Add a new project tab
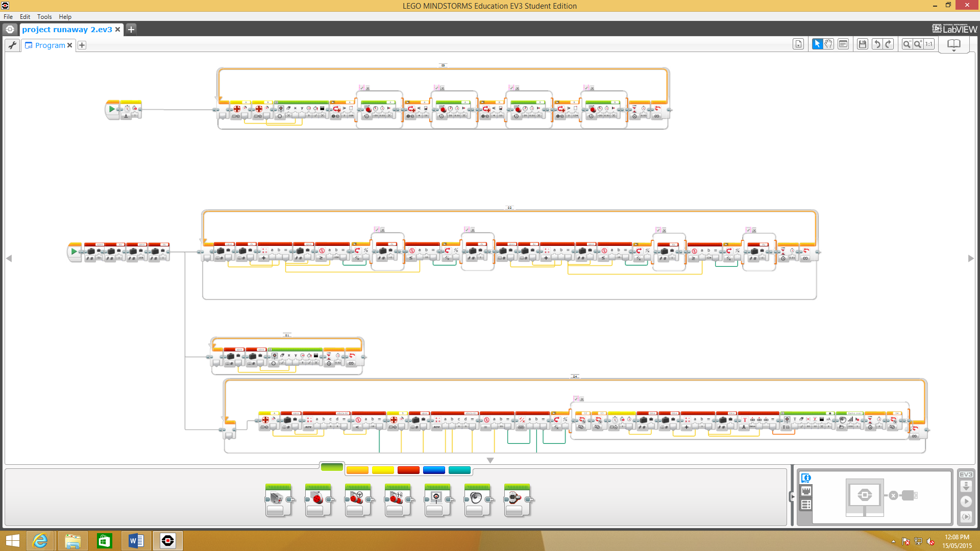This screenshot has width=980, height=551. coord(131,30)
